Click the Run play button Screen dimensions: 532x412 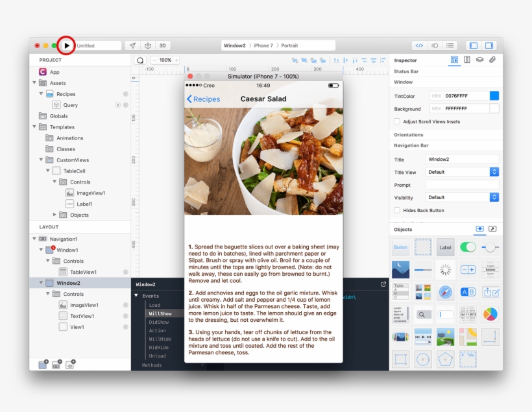[x=66, y=45]
